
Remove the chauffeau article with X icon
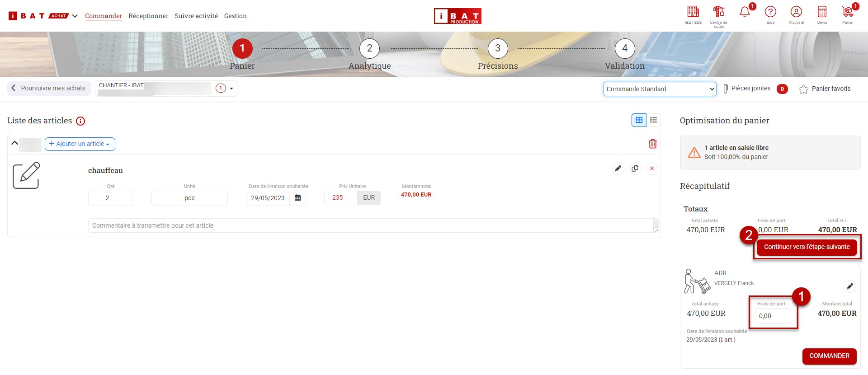coord(651,169)
